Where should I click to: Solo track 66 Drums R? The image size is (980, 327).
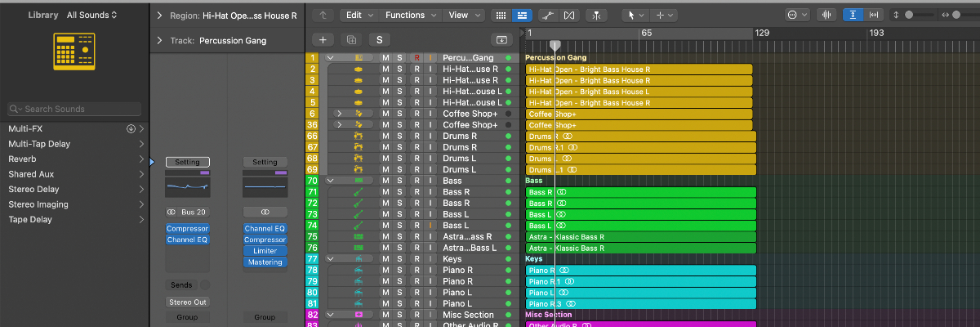(x=399, y=136)
